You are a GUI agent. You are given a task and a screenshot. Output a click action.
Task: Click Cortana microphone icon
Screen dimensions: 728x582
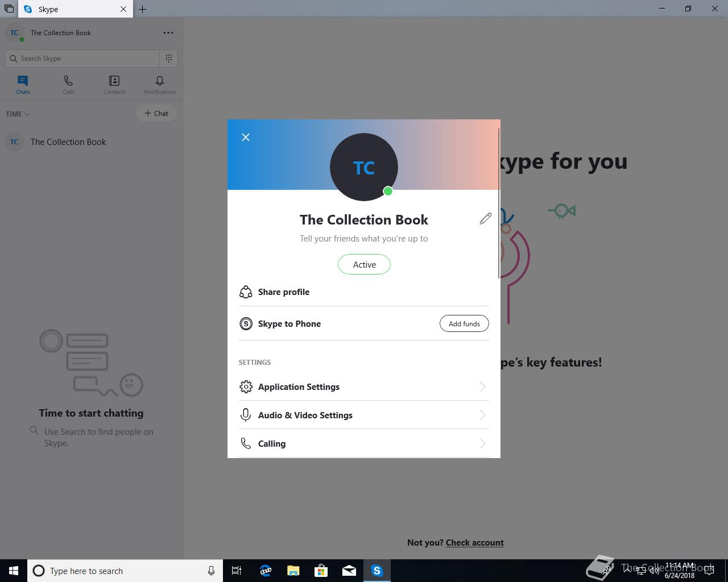click(211, 571)
